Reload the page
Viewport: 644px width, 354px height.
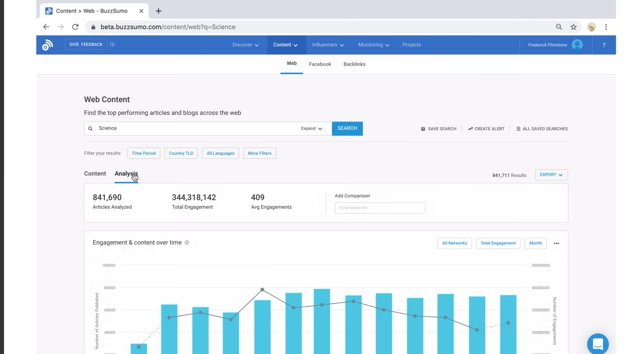(75, 27)
